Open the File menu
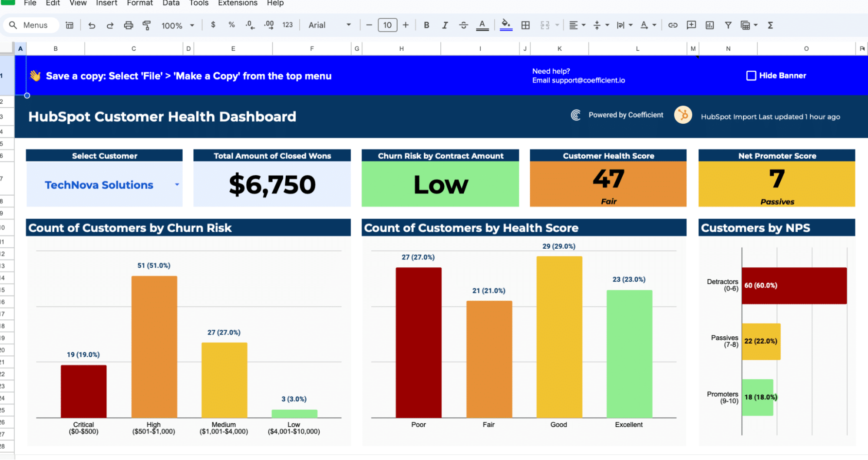 point(30,3)
